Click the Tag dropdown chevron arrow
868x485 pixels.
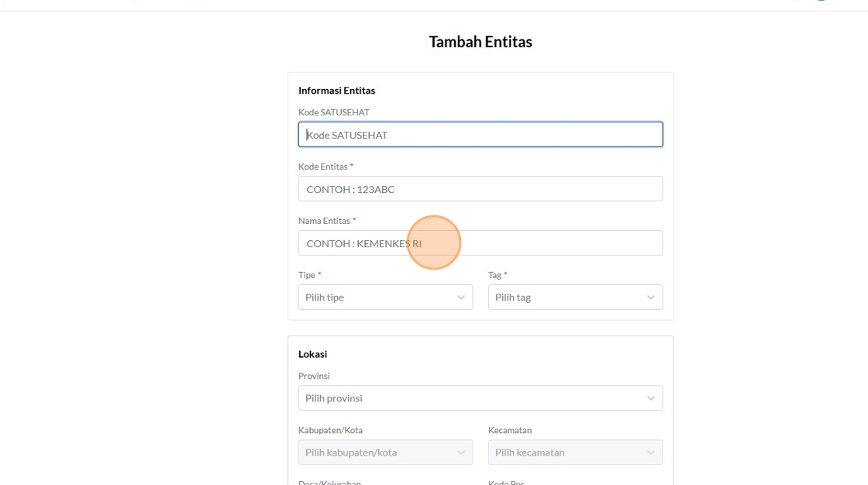[x=650, y=298]
